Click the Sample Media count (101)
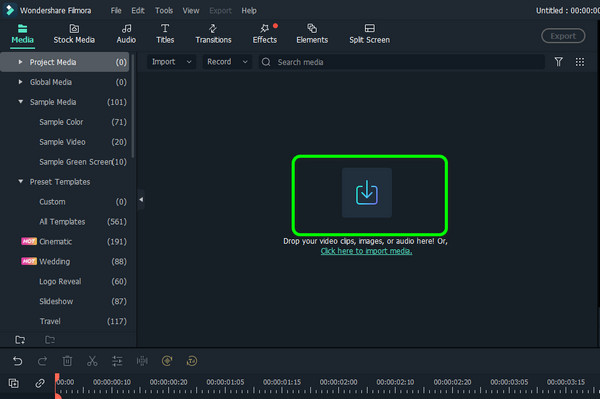Image resolution: width=600 pixels, height=399 pixels. click(117, 102)
